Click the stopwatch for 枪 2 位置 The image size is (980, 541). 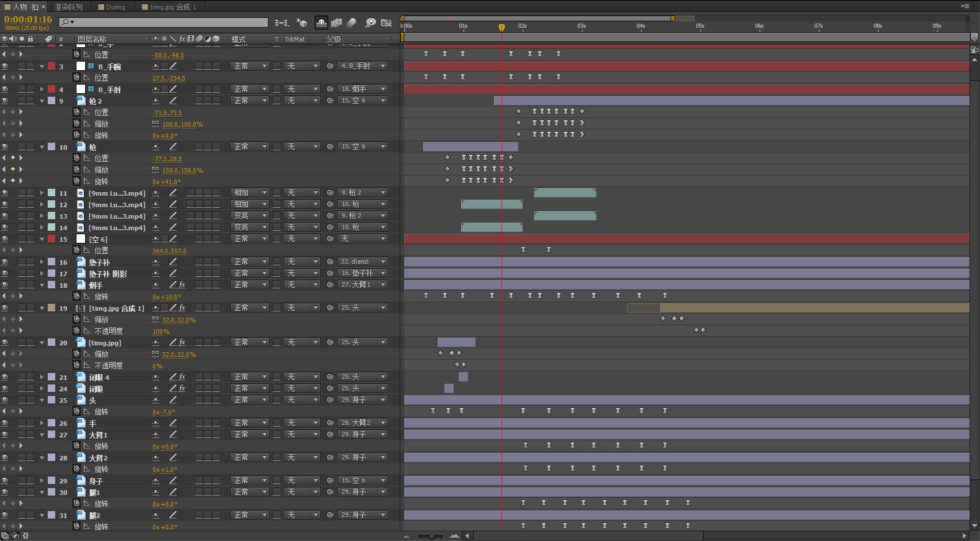[x=76, y=112]
